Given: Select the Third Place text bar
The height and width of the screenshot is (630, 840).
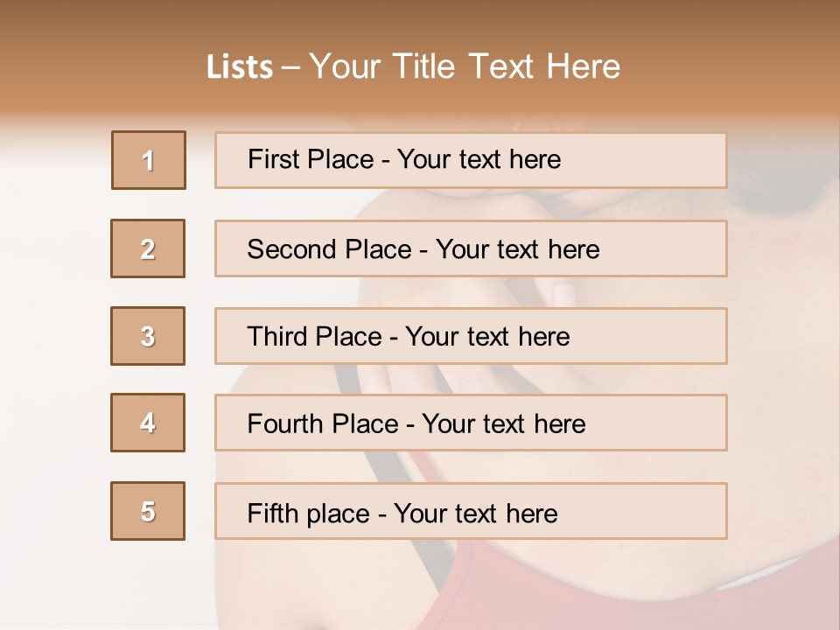Looking at the screenshot, I should pos(471,336).
